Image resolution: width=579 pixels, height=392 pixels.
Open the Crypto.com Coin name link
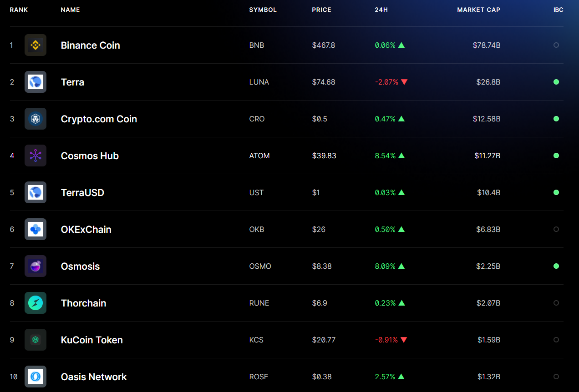point(99,119)
